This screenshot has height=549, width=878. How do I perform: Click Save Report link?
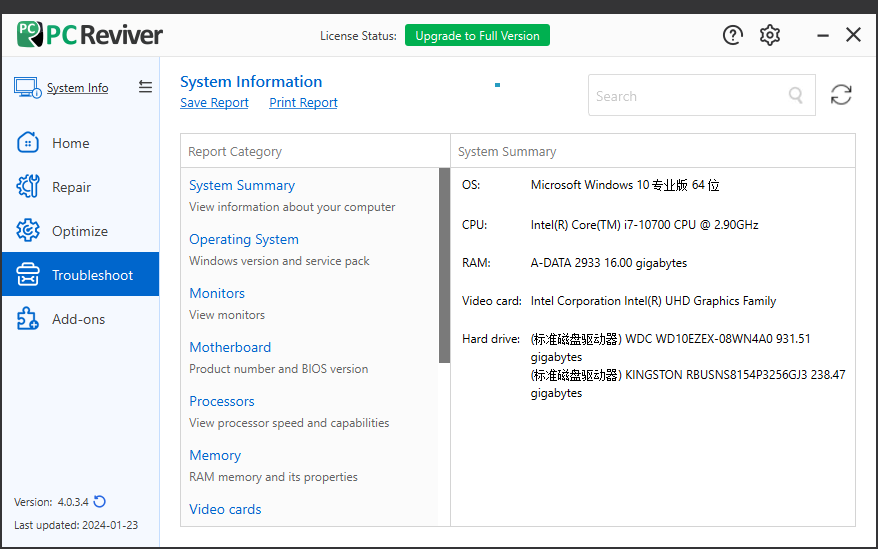(x=214, y=103)
